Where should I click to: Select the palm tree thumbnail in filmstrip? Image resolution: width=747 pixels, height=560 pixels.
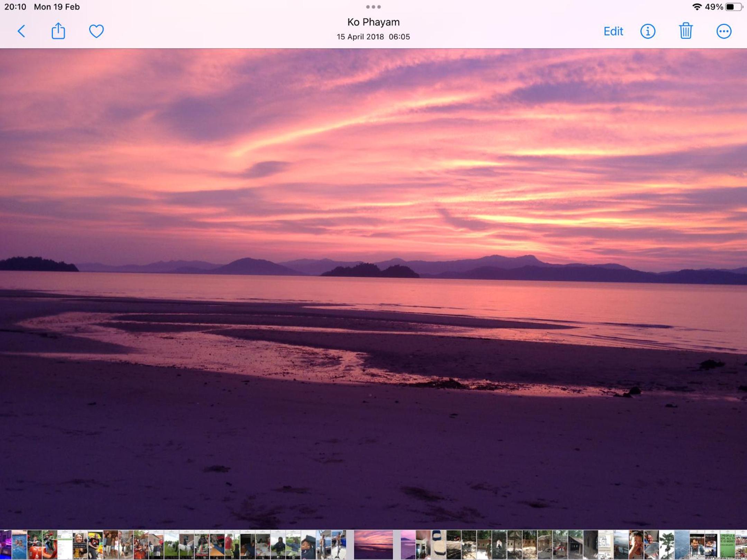pyautogui.click(x=666, y=545)
